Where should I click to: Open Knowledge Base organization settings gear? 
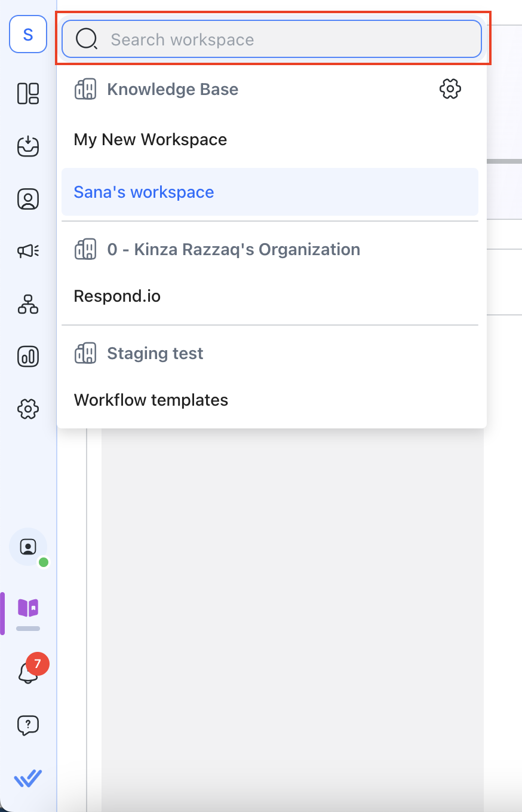point(450,89)
